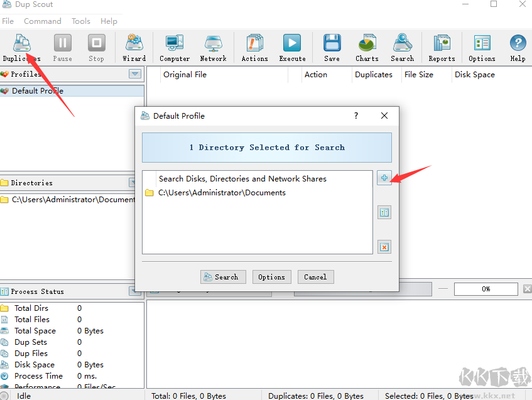Image resolution: width=532 pixels, height=400 pixels.
Task: Click the Total Files status row
Action: coord(72,319)
